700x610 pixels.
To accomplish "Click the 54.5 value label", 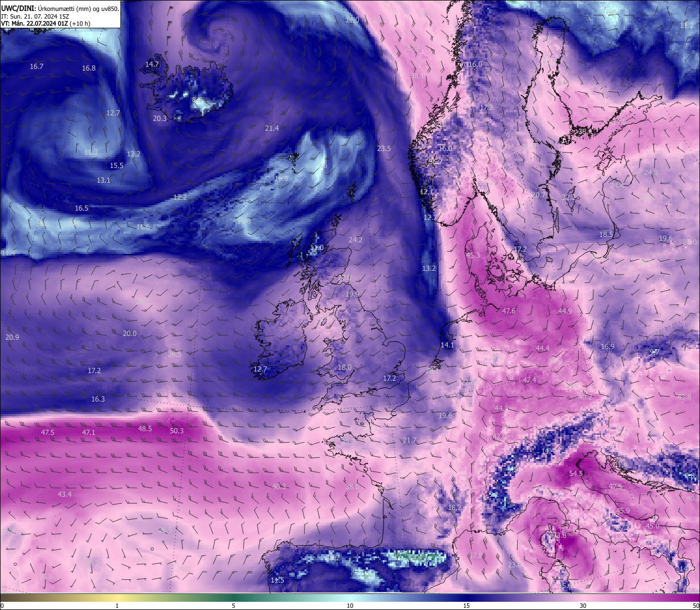I will click(576, 473).
